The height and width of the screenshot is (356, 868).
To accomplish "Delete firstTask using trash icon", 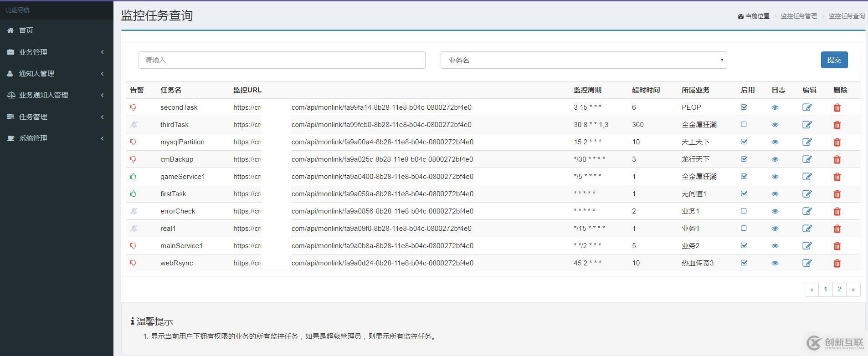I will (x=837, y=194).
